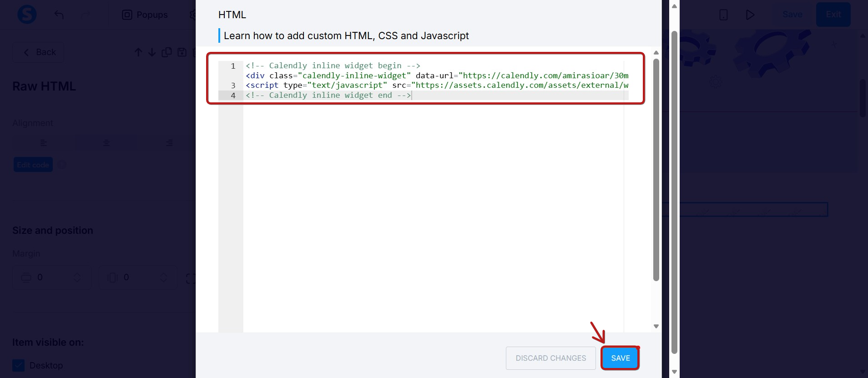Click line number 4 in editor gutter

tap(233, 95)
